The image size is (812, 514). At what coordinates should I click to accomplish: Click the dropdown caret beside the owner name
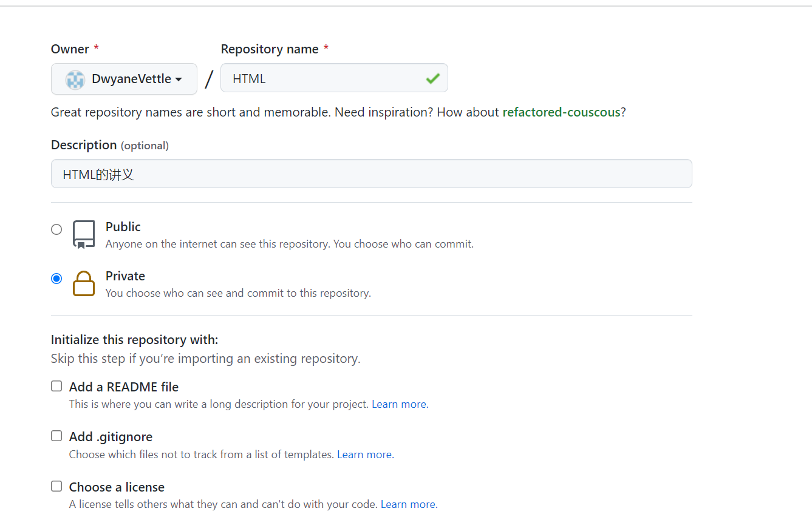click(x=179, y=79)
